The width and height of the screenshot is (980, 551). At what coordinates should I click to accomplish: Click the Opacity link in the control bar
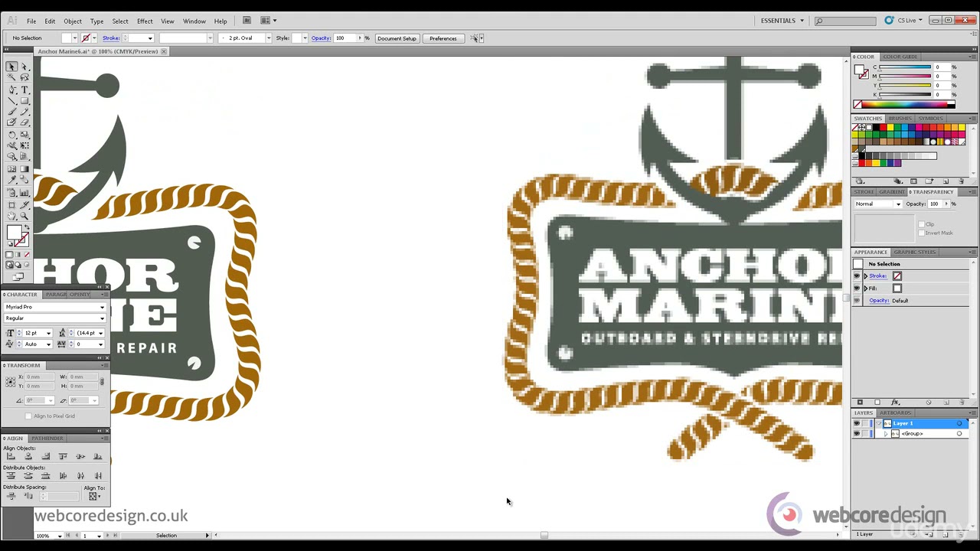coord(321,38)
